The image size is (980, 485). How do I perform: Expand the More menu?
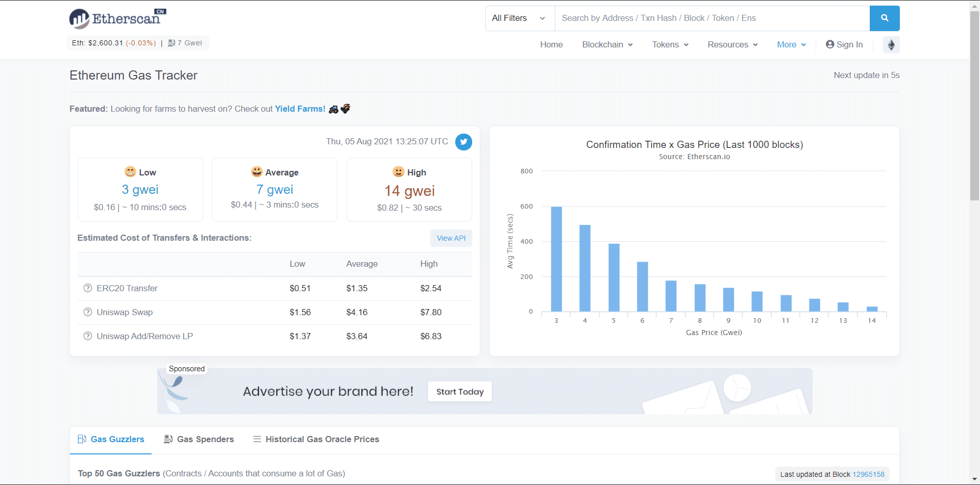[x=791, y=44]
